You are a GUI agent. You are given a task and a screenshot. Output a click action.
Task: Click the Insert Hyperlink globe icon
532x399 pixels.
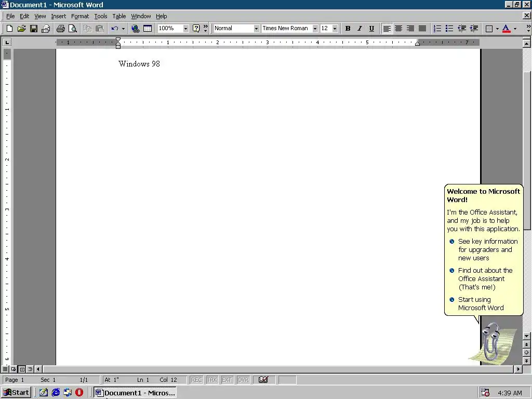coord(136,29)
